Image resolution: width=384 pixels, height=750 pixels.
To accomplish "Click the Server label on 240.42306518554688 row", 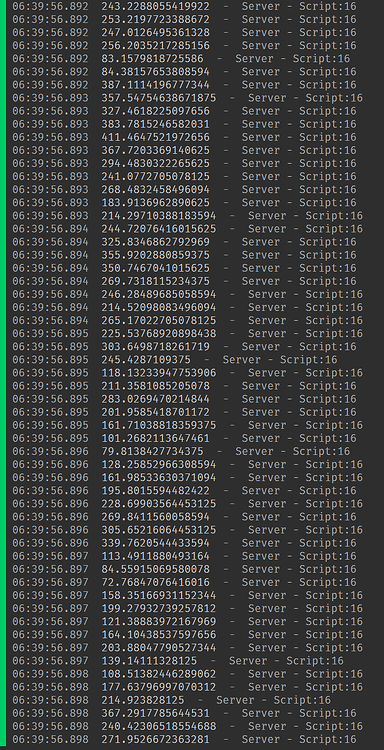I will (266, 727).
